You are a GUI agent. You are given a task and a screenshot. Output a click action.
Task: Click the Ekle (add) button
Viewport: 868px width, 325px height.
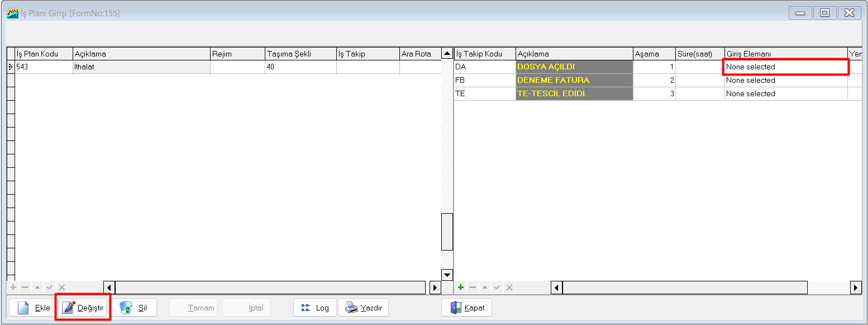[33, 308]
